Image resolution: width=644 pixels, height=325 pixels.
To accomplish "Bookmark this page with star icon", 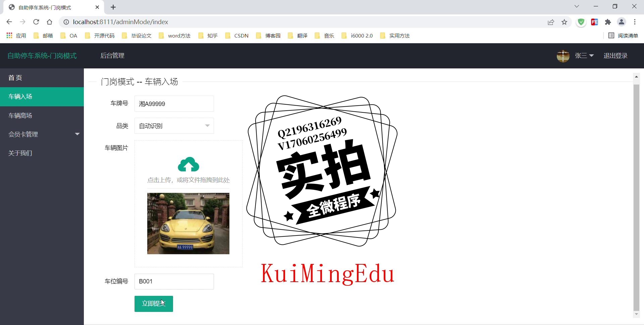I will coord(564,22).
